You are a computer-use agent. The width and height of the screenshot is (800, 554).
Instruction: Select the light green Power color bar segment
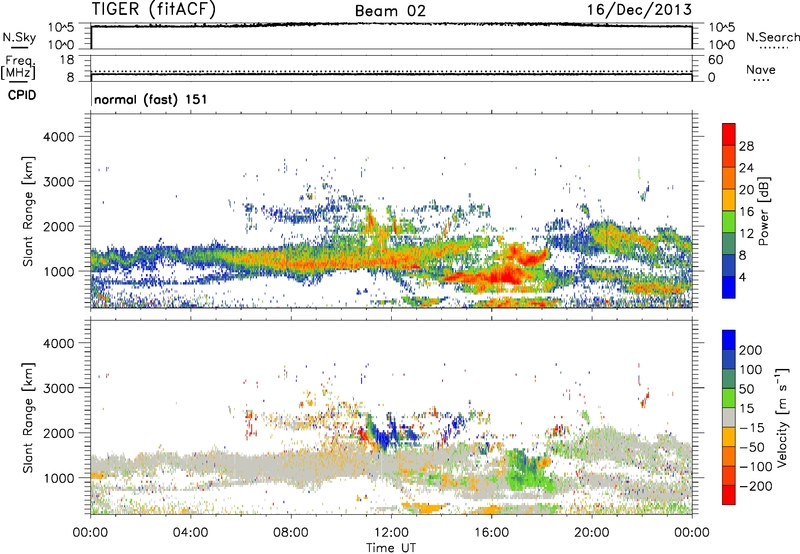point(729,222)
